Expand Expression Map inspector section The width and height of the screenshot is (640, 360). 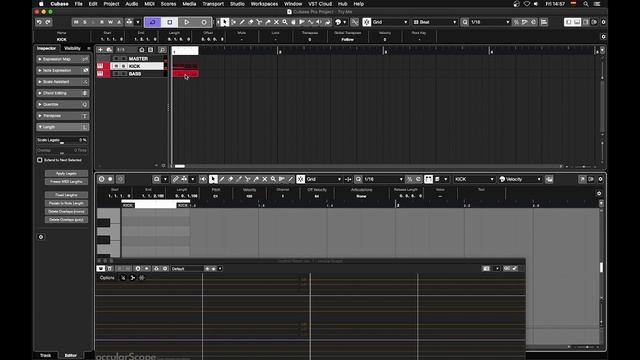point(62,59)
